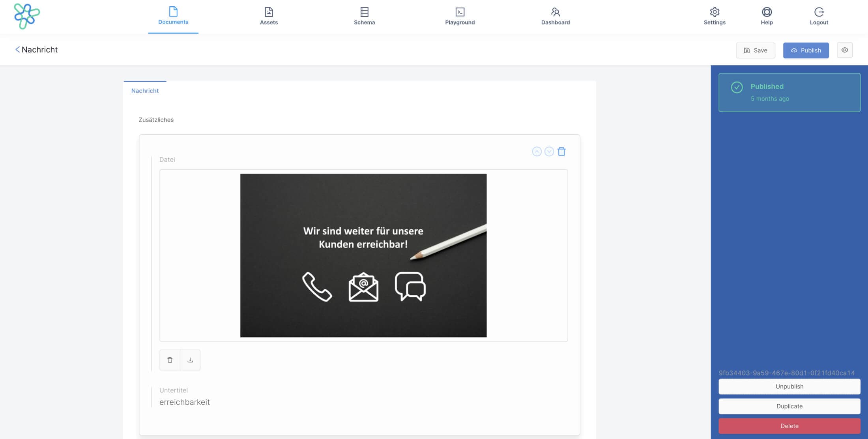Go back using the Nachricht back chevron

(x=17, y=49)
